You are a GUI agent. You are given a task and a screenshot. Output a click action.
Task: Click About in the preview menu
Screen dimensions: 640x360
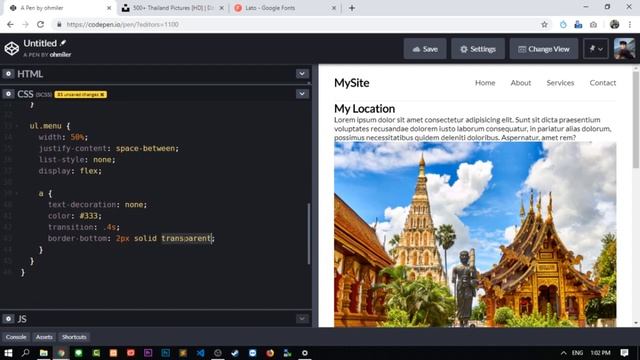click(x=521, y=82)
